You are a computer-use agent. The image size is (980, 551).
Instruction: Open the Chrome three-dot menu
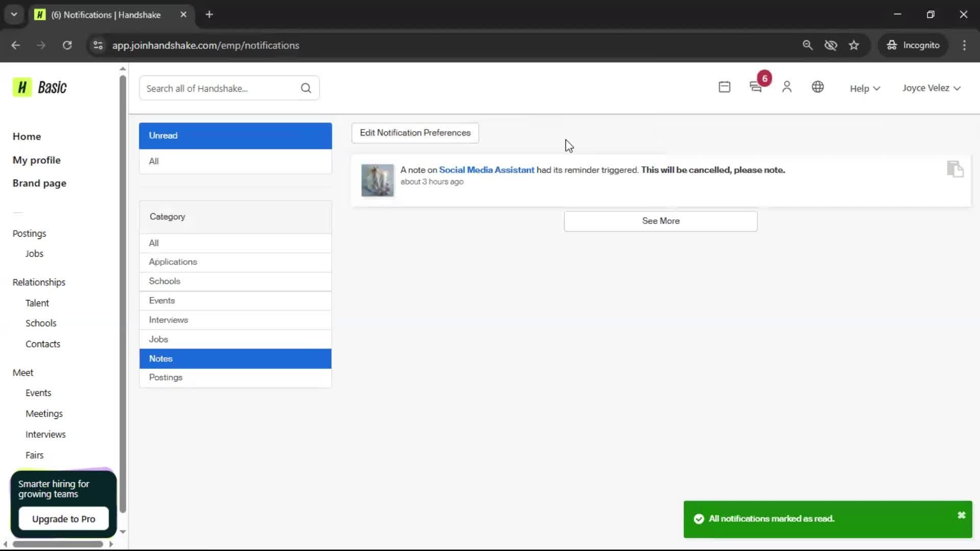point(964,45)
